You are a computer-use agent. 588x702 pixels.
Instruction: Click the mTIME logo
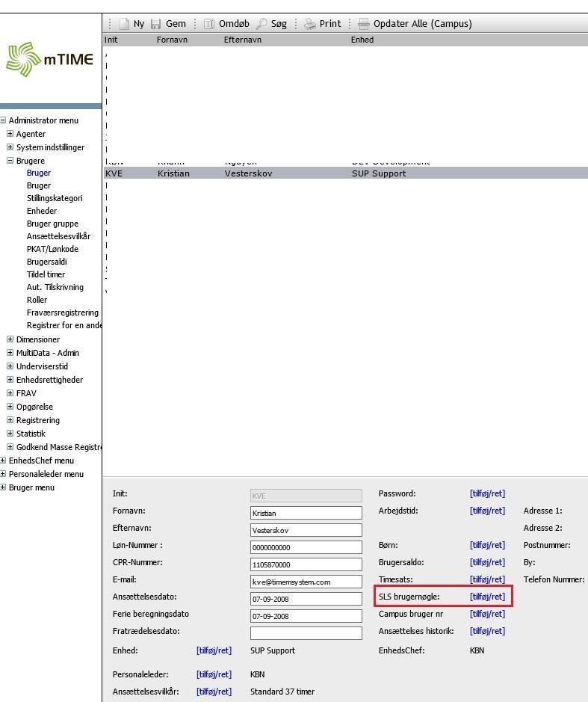pyautogui.click(x=50, y=60)
